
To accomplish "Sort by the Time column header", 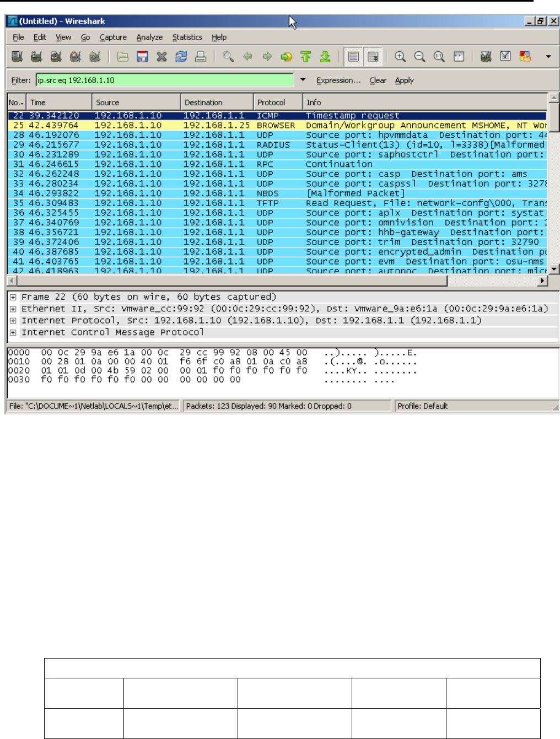I will tap(59, 102).
